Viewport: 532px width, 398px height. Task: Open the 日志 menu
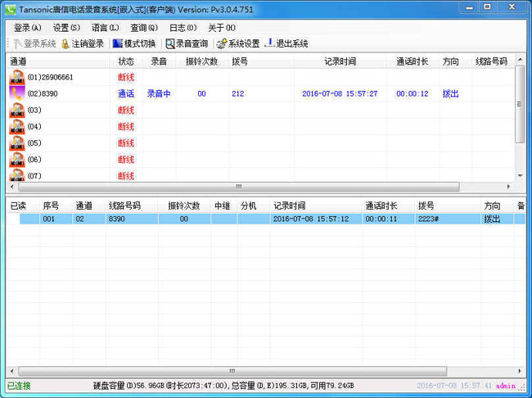[x=183, y=28]
